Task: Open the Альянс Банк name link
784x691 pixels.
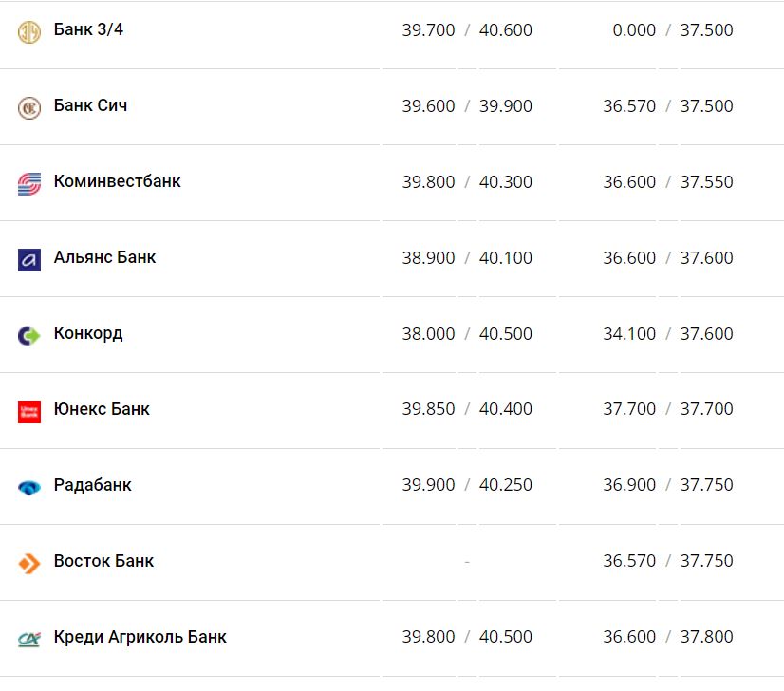Action: (x=104, y=257)
